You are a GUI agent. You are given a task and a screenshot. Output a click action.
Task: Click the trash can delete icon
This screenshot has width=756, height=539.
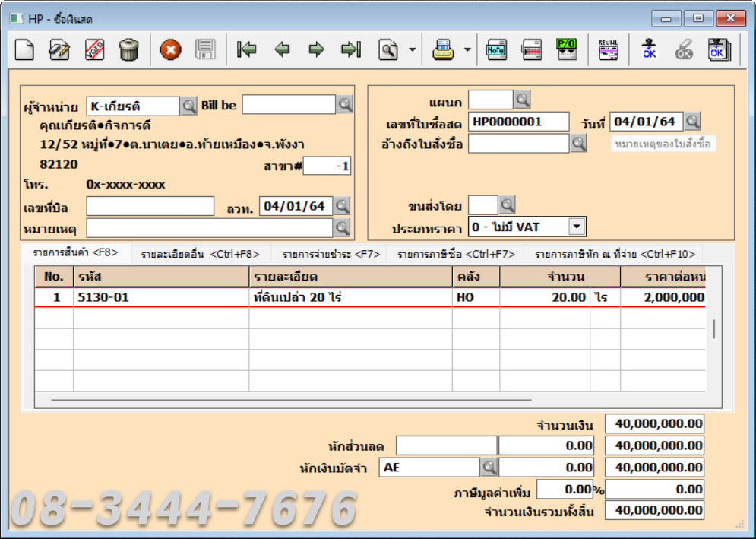[128, 49]
